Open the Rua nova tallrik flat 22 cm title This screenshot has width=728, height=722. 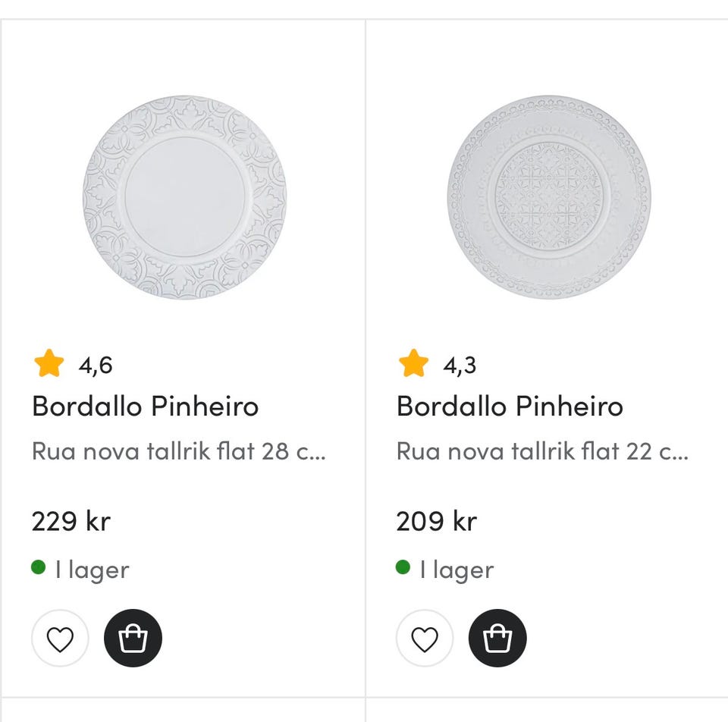point(543,451)
